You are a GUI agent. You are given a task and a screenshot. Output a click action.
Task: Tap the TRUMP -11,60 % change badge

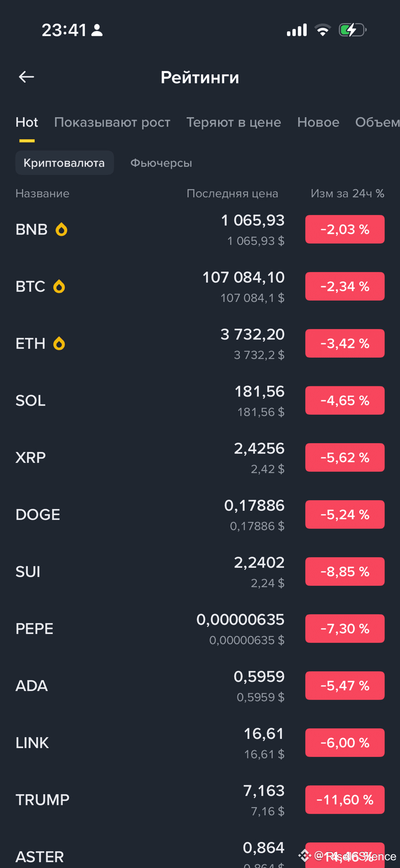pyautogui.click(x=345, y=800)
